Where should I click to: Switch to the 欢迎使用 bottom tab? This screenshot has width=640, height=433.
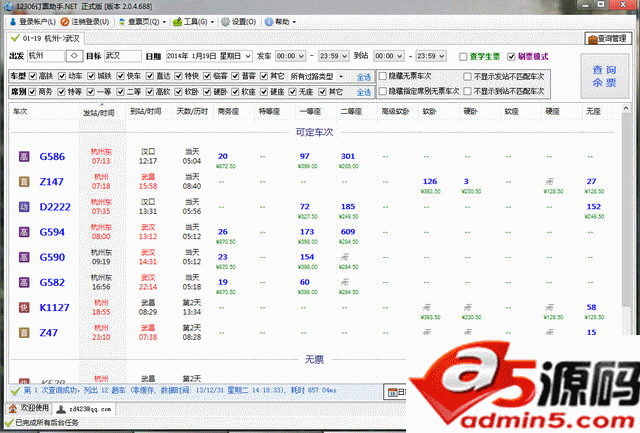point(29,409)
